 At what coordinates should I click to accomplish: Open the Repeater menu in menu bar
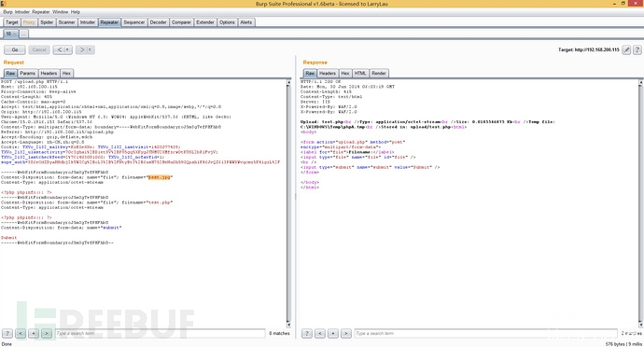(x=41, y=12)
